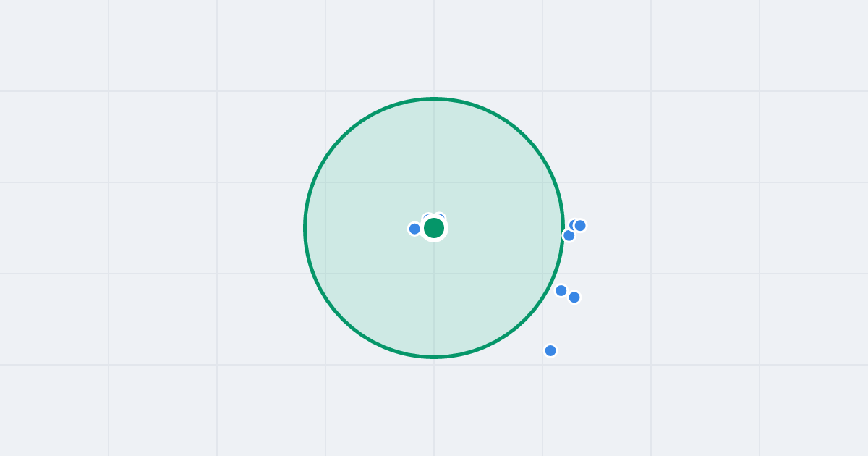Choose the rightmost blue dot in the cluster at the circle's right edge

click(580, 225)
